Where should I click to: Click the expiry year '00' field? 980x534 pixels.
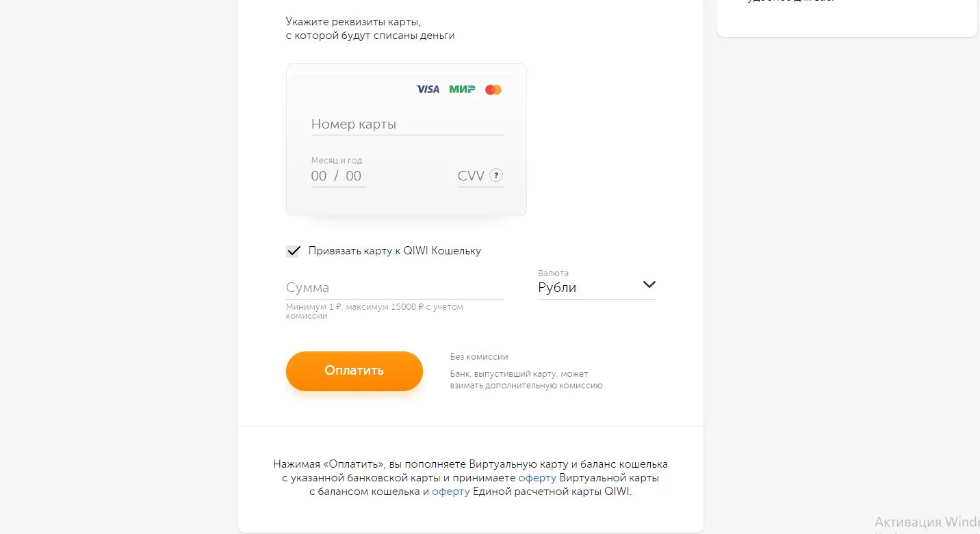coord(353,176)
